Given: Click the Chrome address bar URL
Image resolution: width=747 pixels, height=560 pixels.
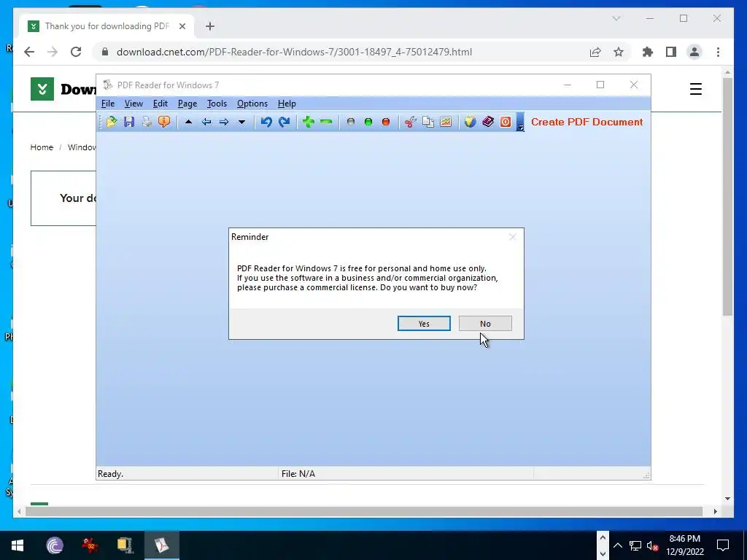Looking at the screenshot, I should pyautogui.click(x=294, y=52).
